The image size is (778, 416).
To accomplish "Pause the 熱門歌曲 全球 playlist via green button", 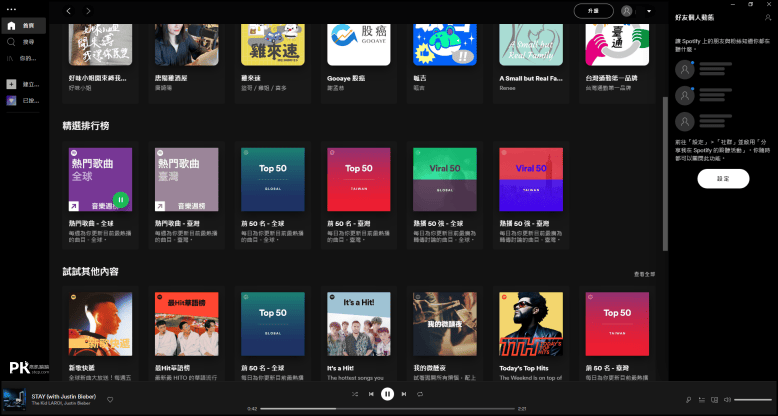I will coord(121,200).
